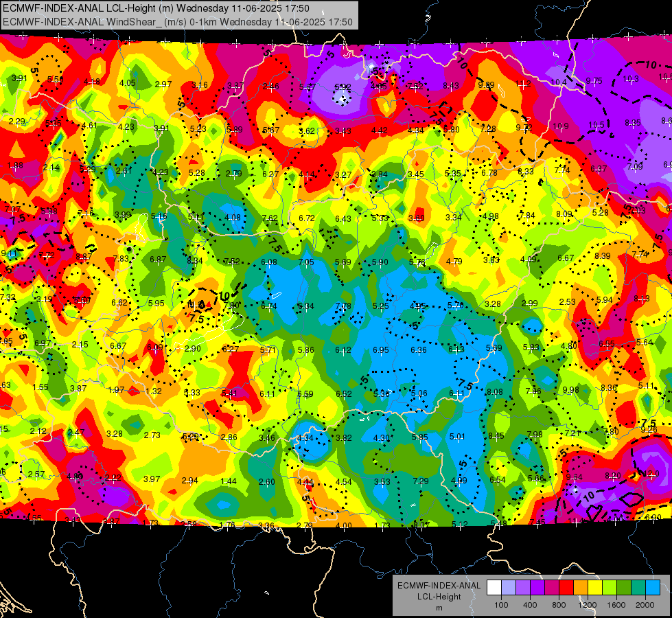Click the dark green legend swatch above 1600
The width and height of the screenshot is (672, 618).
pos(624,588)
